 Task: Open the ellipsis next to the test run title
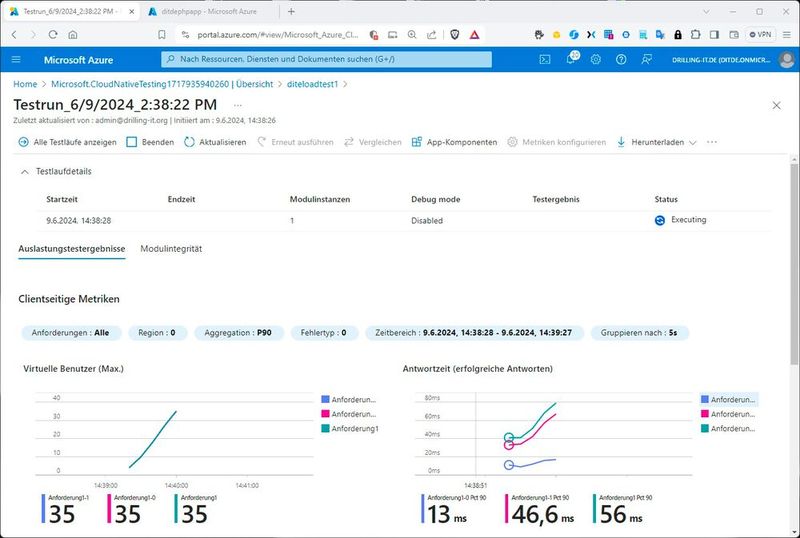(x=237, y=105)
